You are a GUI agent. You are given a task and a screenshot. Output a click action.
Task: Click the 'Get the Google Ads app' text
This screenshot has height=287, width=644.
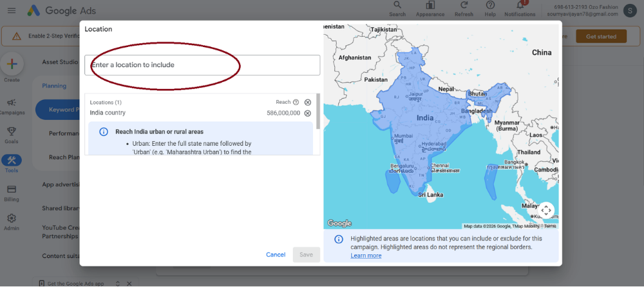coord(75,284)
